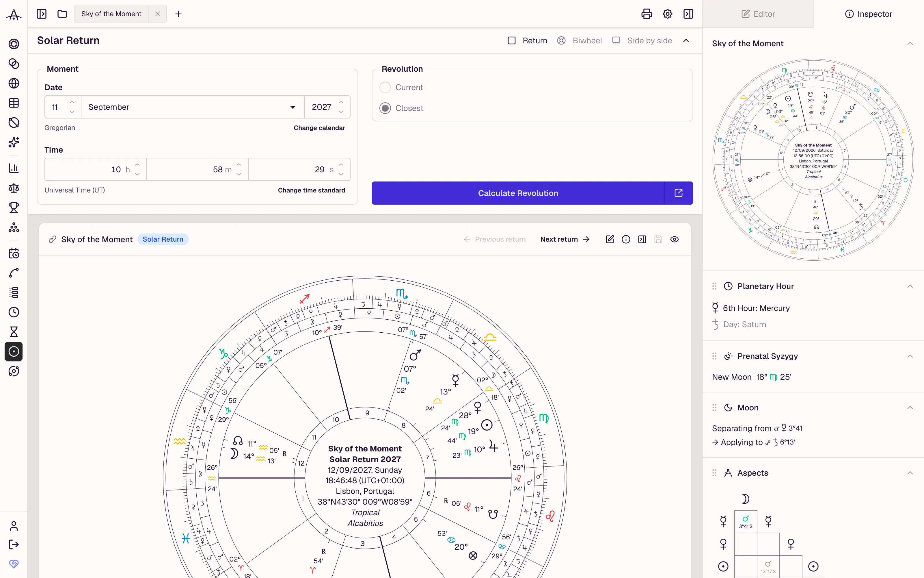
Task: Click the edit pencil icon in chart header
Action: point(610,239)
